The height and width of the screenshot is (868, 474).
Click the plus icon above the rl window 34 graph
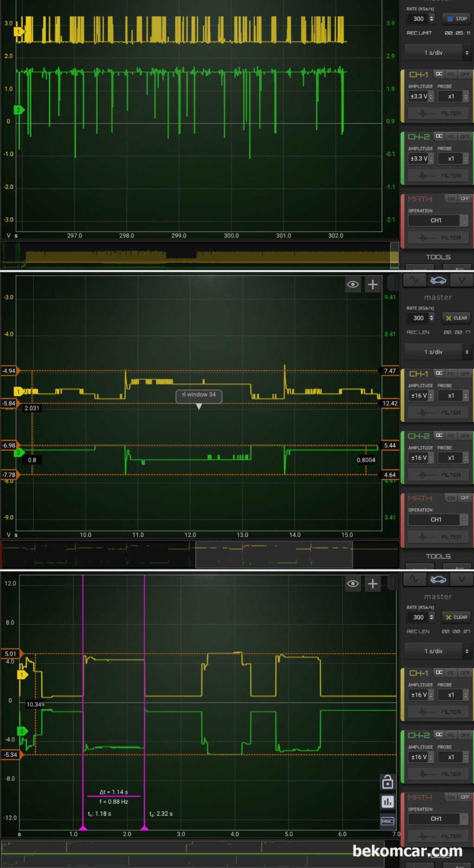(372, 285)
